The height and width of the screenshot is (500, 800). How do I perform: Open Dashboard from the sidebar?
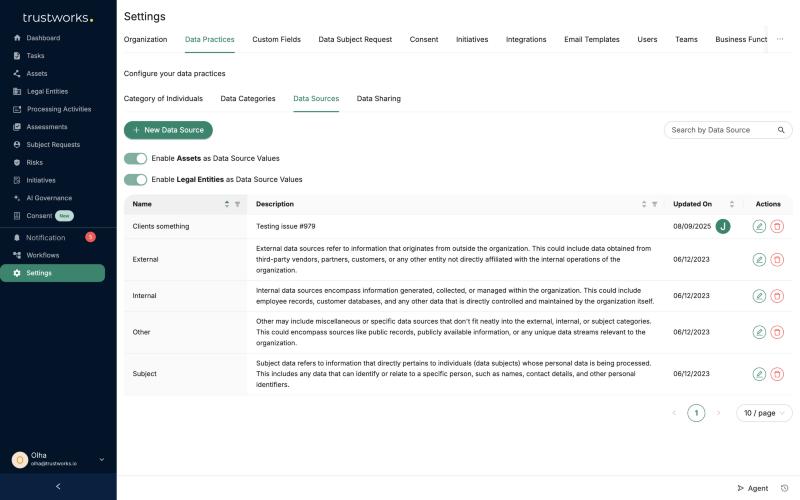click(x=43, y=38)
